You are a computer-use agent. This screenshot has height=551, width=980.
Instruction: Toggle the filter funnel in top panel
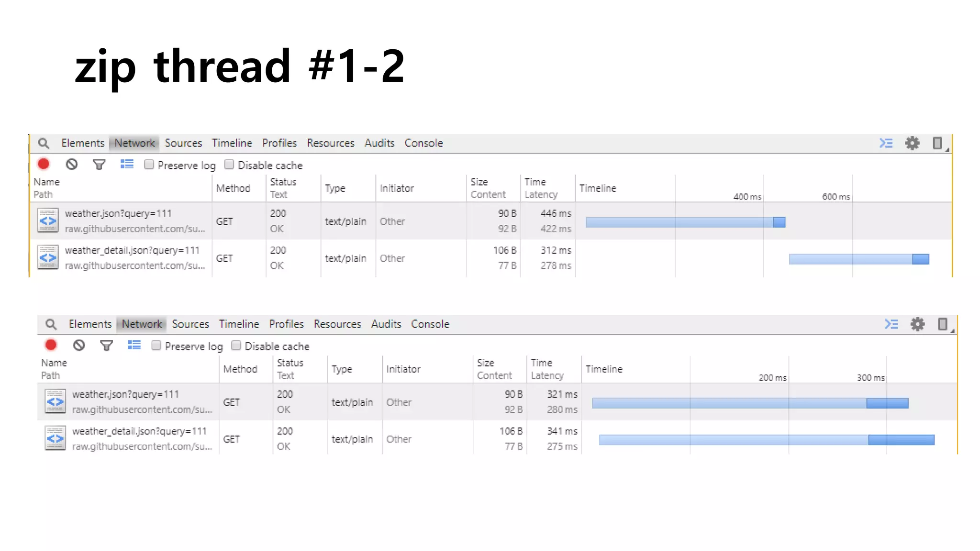pos(99,165)
